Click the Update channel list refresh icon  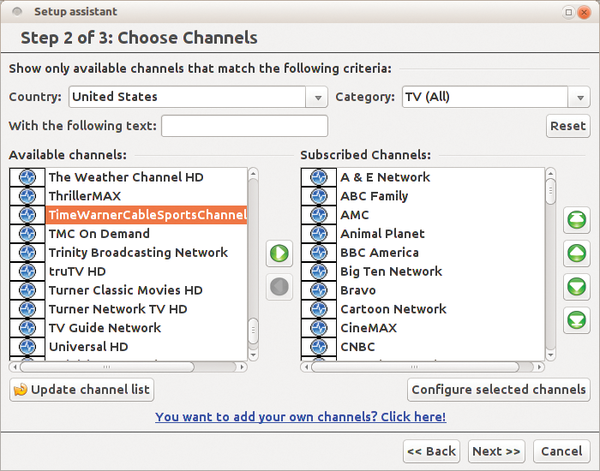[x=20, y=390]
